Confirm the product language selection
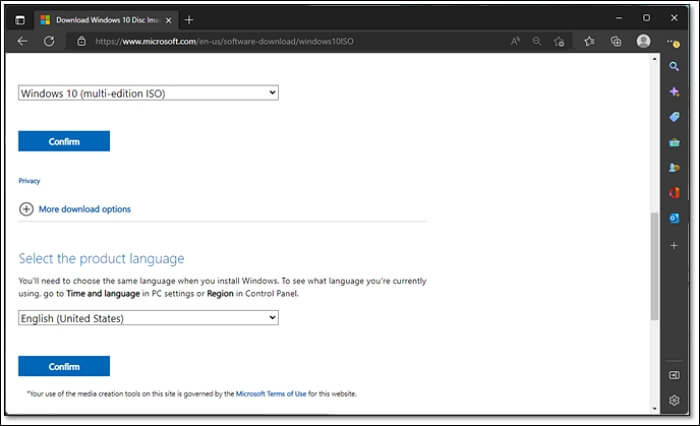Screen dimensions: 700x426 pos(64,366)
